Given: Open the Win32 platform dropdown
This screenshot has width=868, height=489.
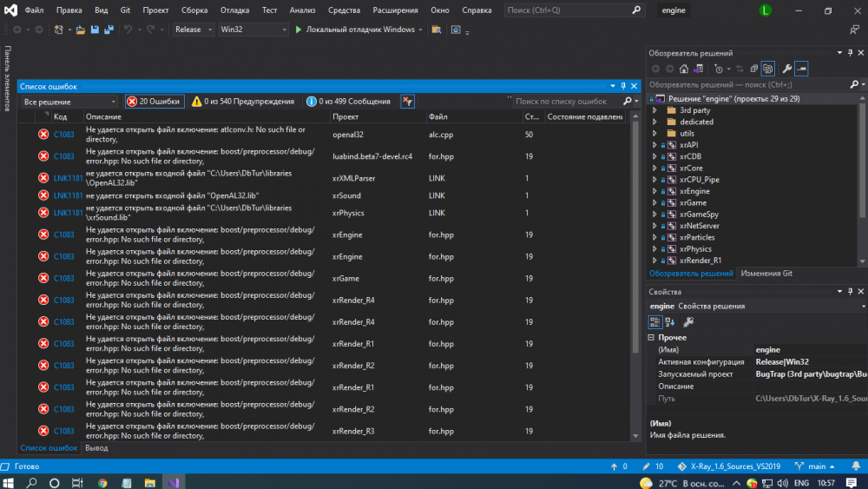Looking at the screenshot, I should [253, 30].
